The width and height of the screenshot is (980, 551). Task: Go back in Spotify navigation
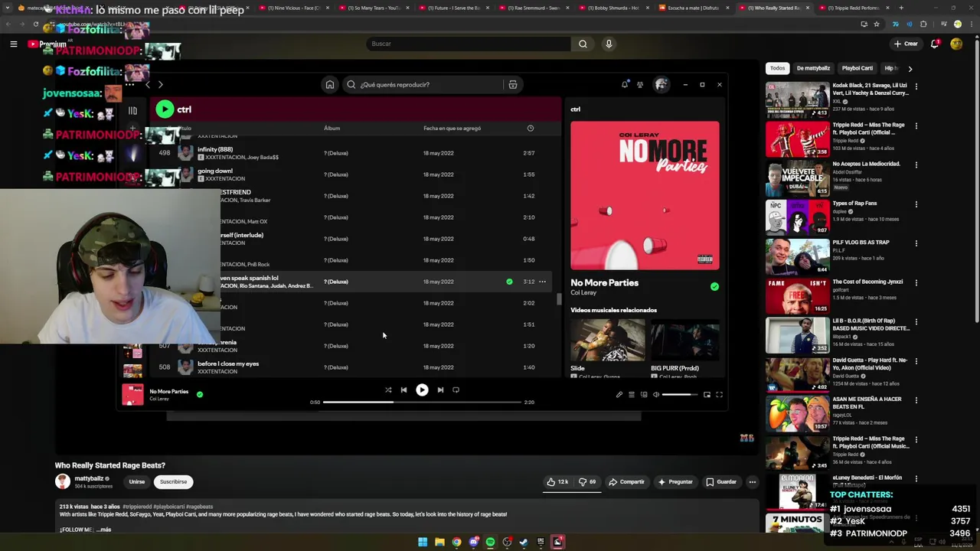(x=148, y=85)
